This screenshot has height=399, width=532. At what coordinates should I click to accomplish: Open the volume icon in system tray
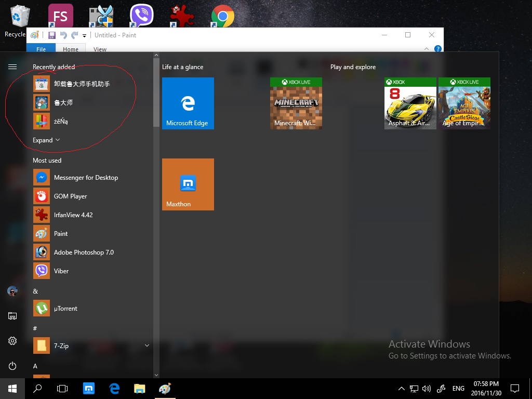(427, 389)
